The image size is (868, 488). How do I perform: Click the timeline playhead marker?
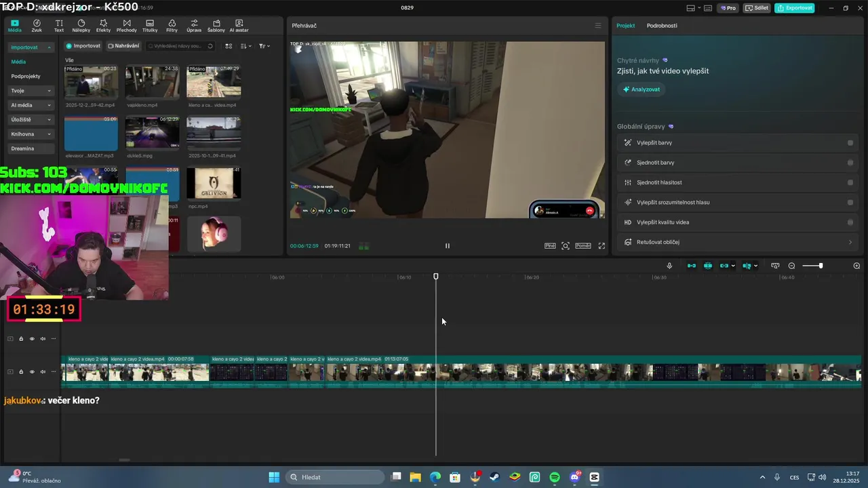tap(436, 276)
